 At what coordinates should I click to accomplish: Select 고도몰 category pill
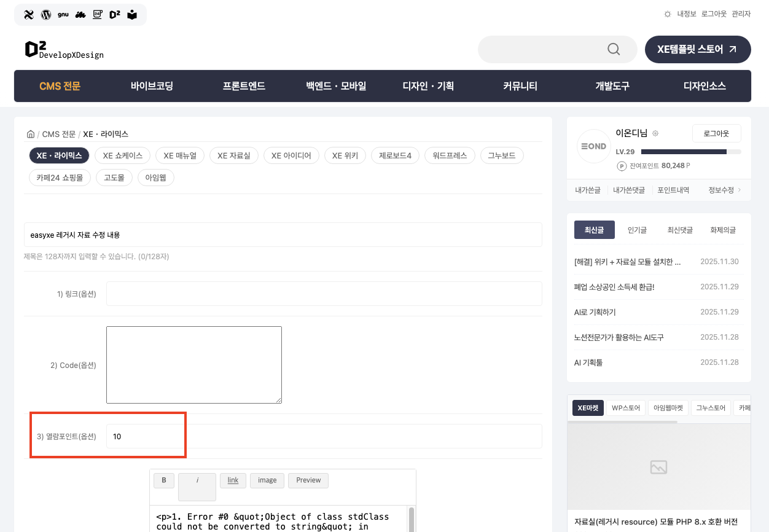[114, 178]
